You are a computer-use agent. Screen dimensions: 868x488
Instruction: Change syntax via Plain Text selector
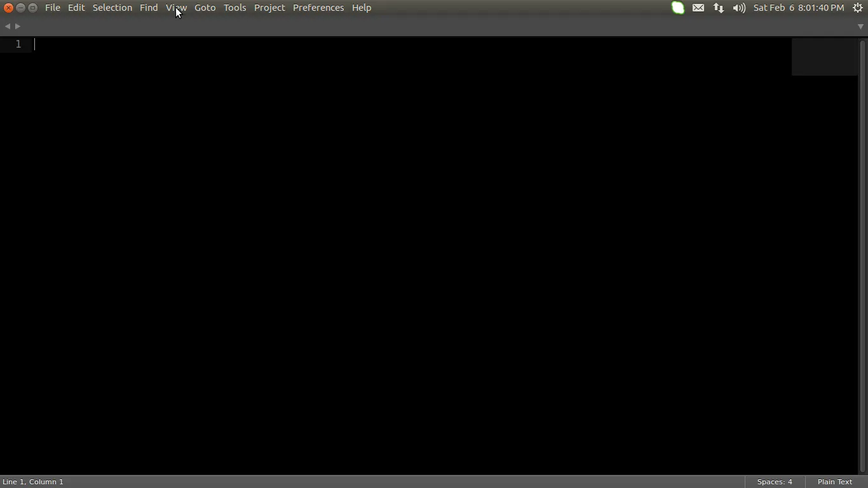(x=835, y=482)
